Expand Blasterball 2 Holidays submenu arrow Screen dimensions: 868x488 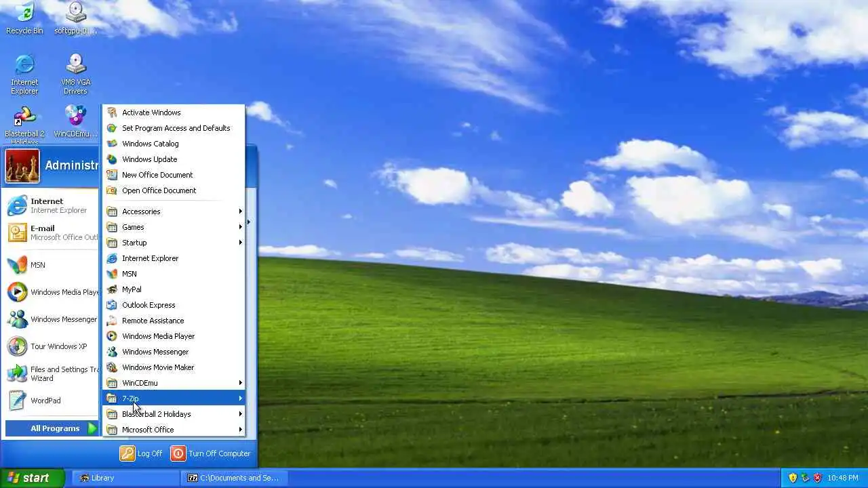point(240,414)
